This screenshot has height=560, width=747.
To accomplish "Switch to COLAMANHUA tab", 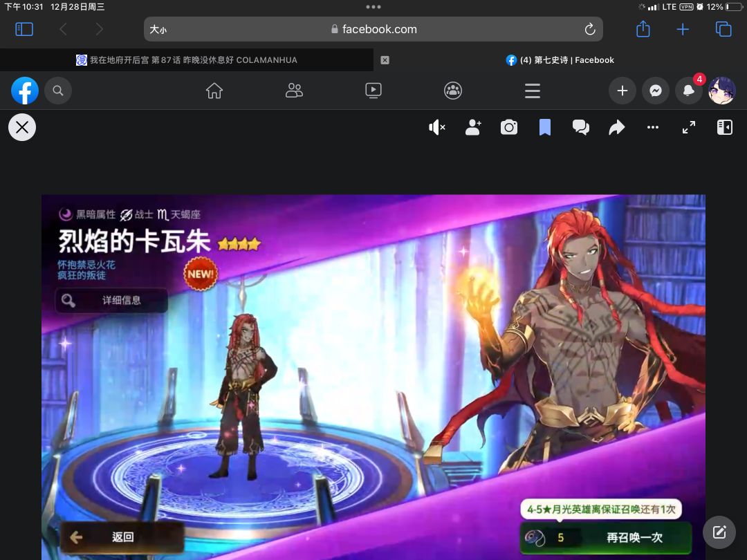I will point(187,60).
